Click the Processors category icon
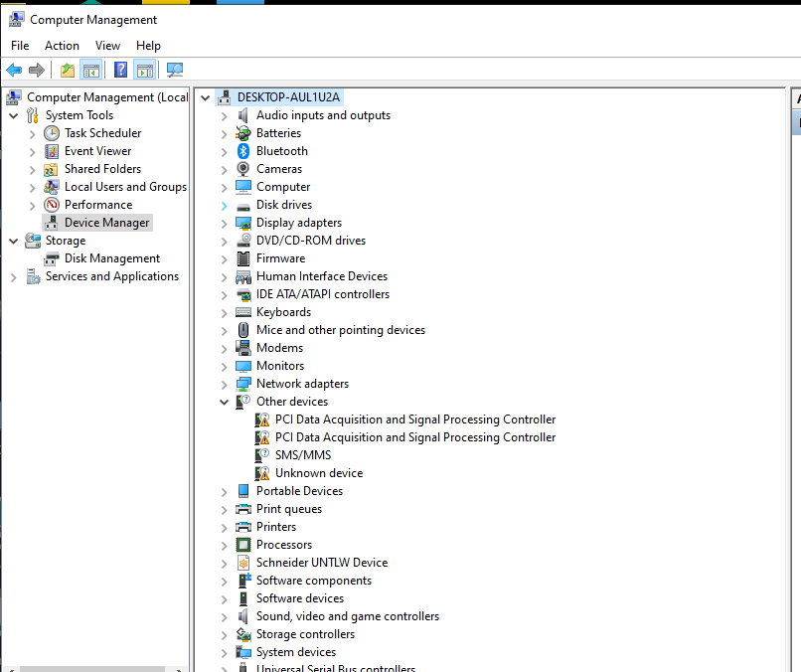801x672 pixels. pos(243,545)
